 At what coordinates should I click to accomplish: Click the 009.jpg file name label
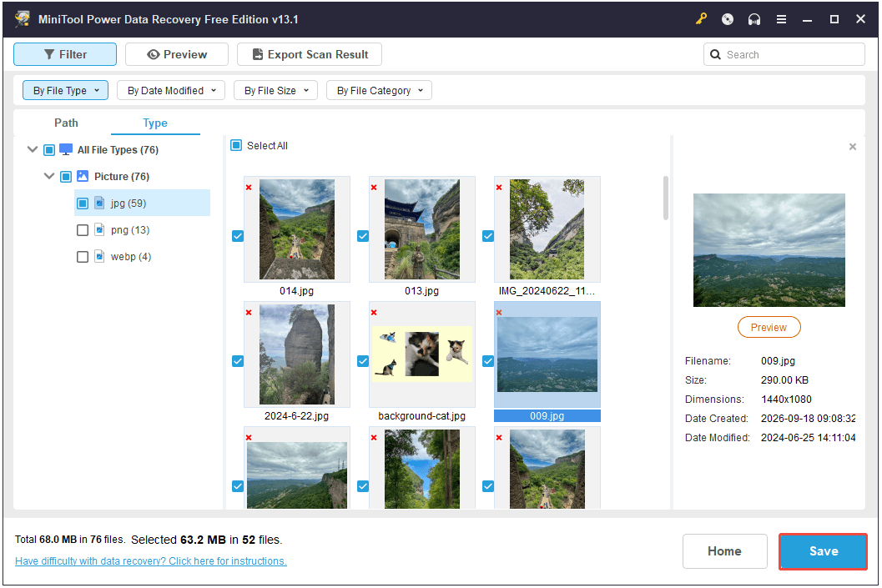[x=547, y=416]
